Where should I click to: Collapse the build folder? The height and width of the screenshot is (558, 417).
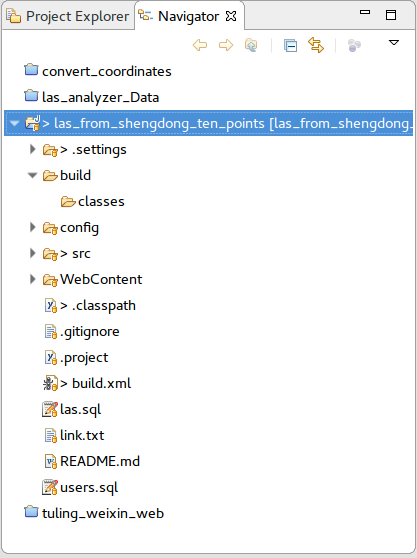pyautogui.click(x=32, y=175)
